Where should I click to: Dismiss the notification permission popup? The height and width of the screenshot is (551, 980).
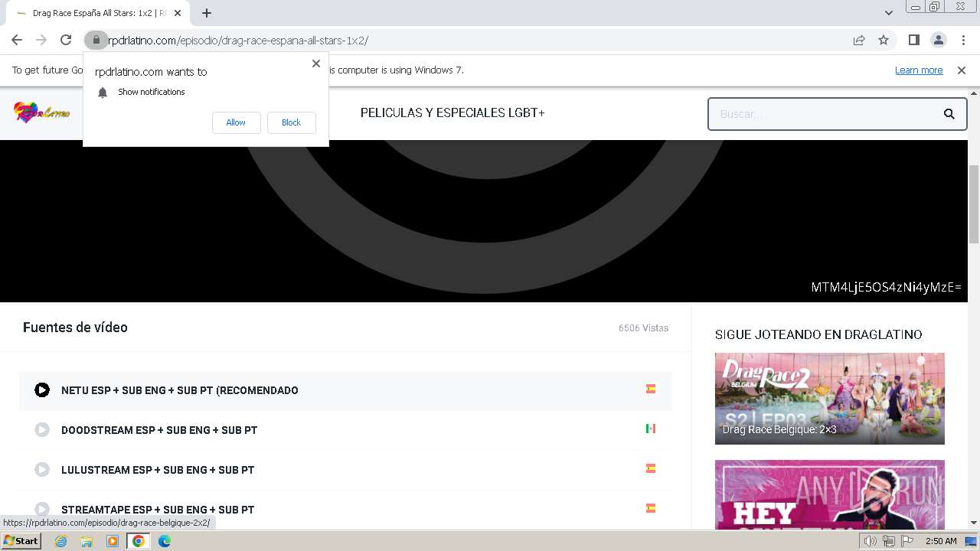(x=315, y=64)
